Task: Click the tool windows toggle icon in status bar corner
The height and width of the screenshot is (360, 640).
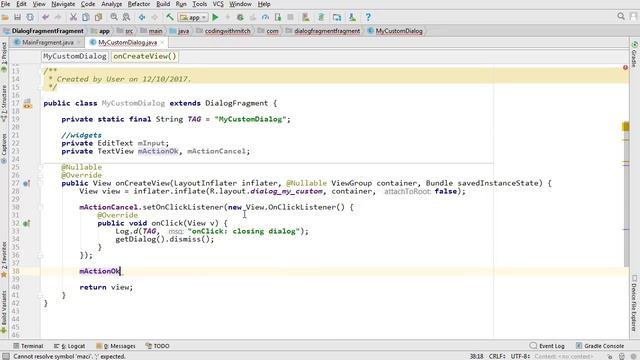Action: click(x=6, y=356)
